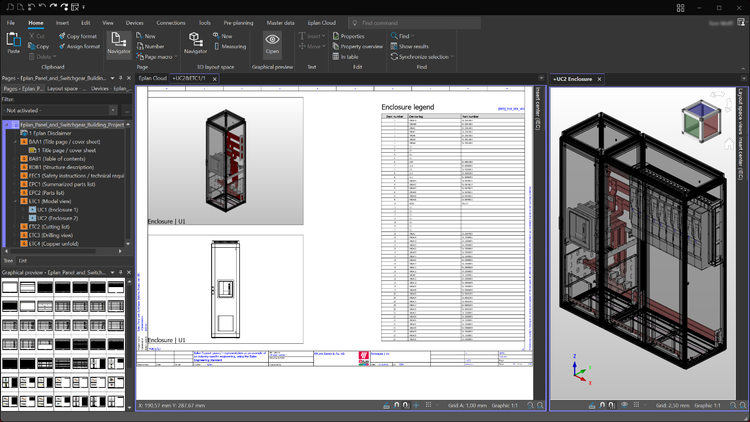750x422 pixels.
Task: Click the undo arrow in the quick access toolbar
Action: pyautogui.click(x=42, y=7)
